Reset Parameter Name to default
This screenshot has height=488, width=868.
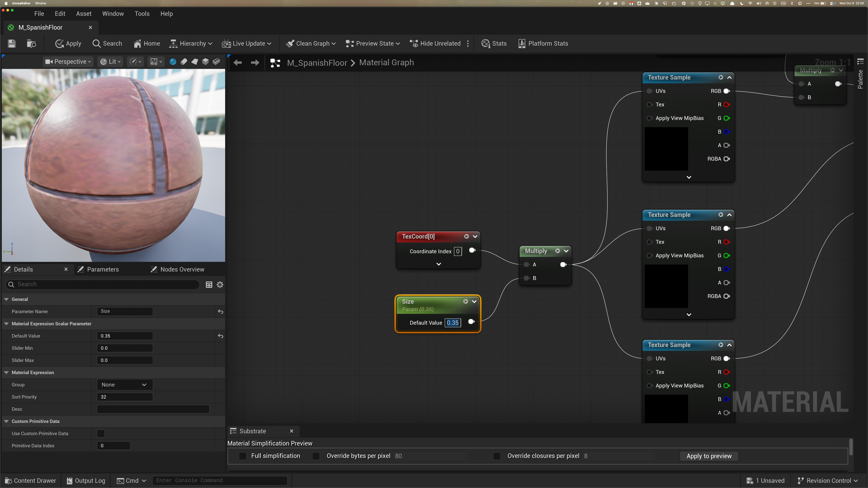tap(221, 312)
